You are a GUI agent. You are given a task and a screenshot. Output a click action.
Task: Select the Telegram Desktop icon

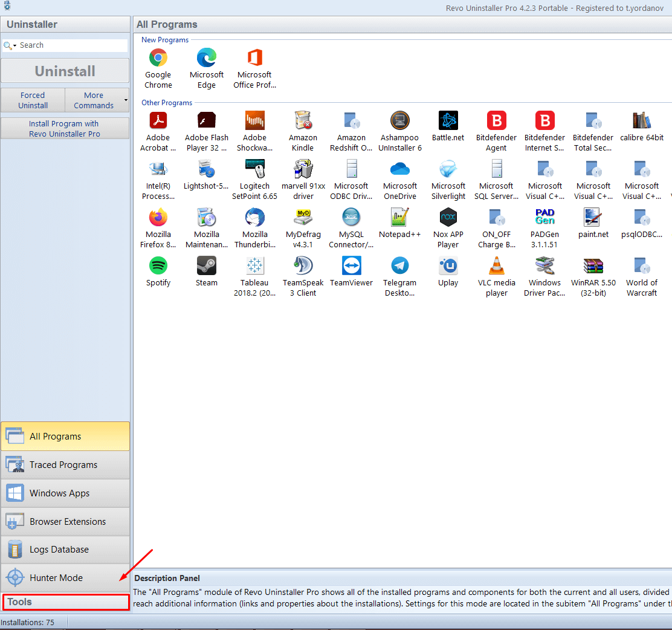tap(400, 266)
